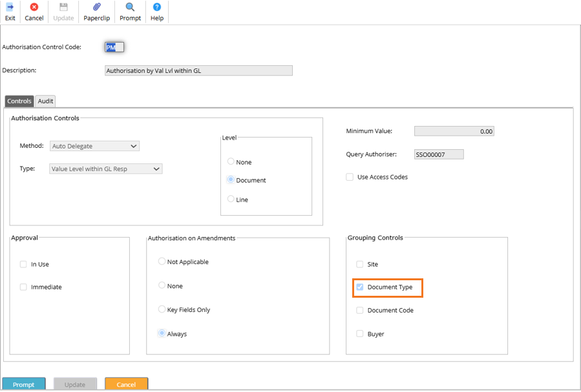Image resolution: width=581 pixels, height=392 pixels.
Task: Click into the Description text field
Action: (198, 71)
